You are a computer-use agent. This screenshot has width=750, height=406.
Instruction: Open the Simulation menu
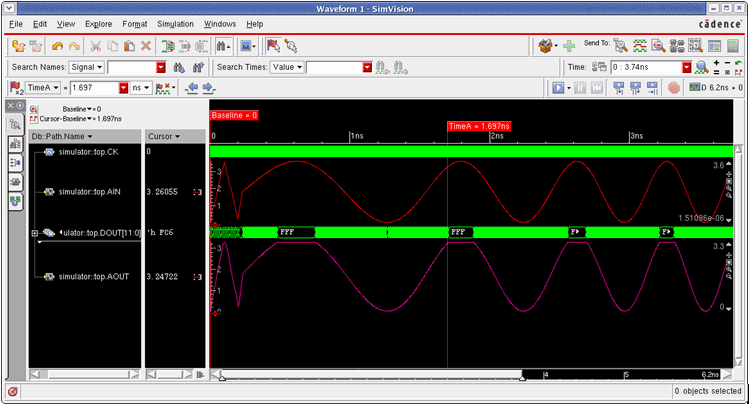(x=175, y=23)
